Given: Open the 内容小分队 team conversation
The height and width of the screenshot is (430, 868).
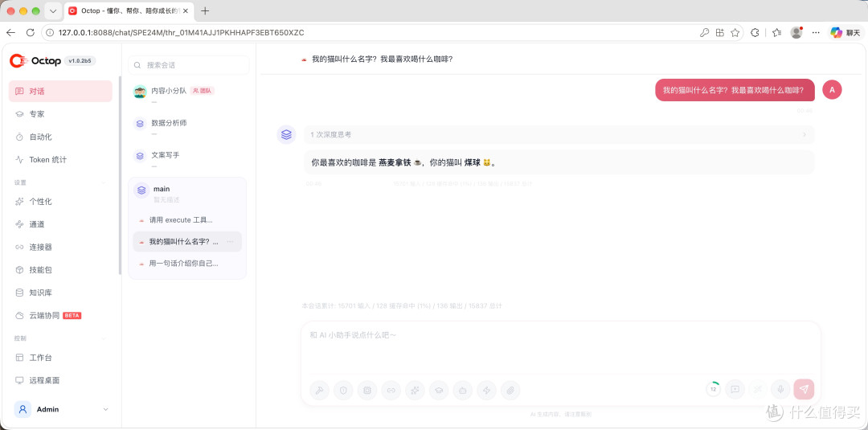Looking at the screenshot, I should [187, 93].
